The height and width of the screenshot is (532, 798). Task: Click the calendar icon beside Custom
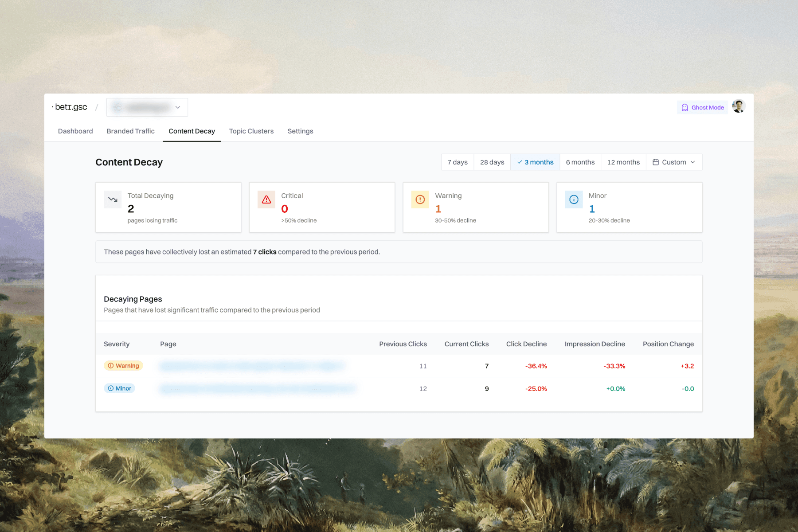(655, 162)
